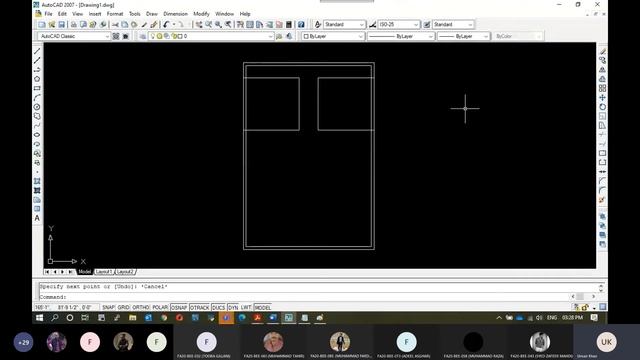The width and height of the screenshot is (640, 360).
Task: Click the Windows Start button
Action: pos(40,318)
